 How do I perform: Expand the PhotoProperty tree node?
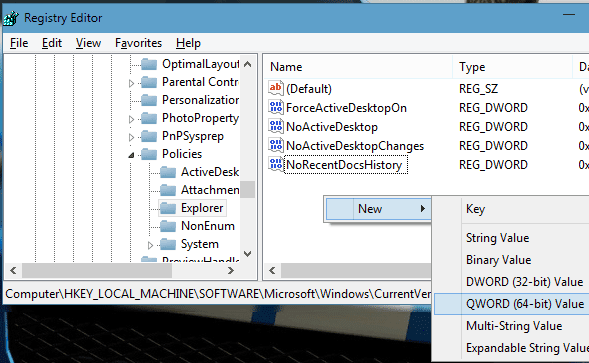tap(131, 119)
